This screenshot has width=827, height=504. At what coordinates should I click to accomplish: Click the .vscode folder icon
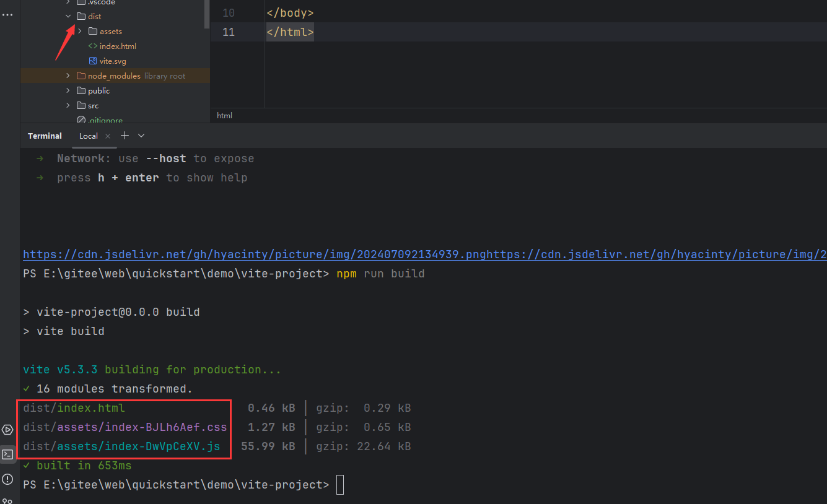(x=81, y=2)
